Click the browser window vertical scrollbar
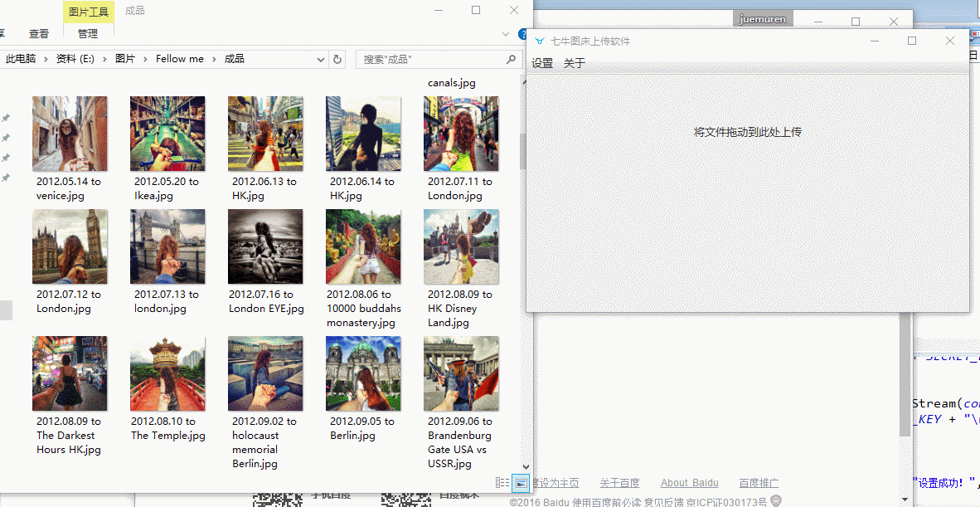This screenshot has width=980, height=507. (x=905, y=375)
